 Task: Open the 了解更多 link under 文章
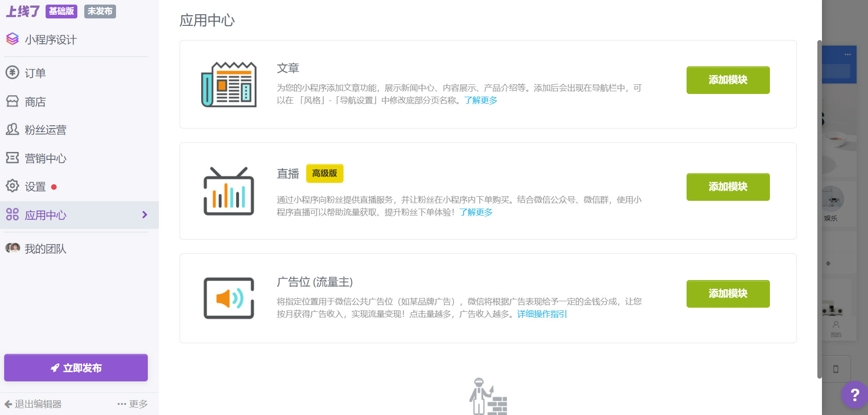point(481,100)
